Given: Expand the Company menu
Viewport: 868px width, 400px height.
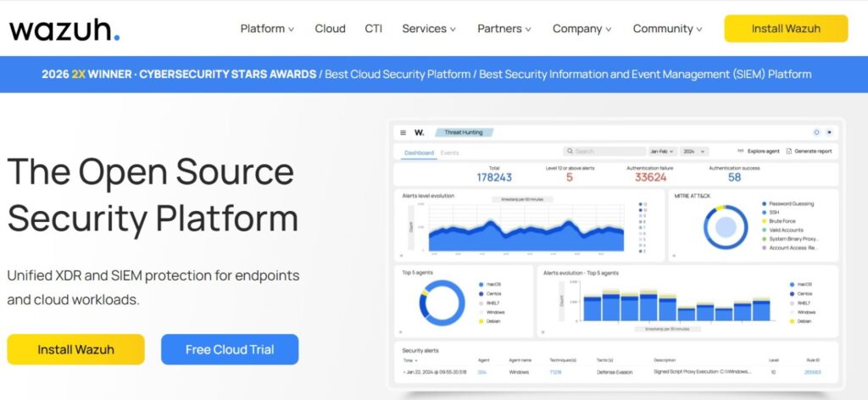Looking at the screenshot, I should (x=581, y=29).
